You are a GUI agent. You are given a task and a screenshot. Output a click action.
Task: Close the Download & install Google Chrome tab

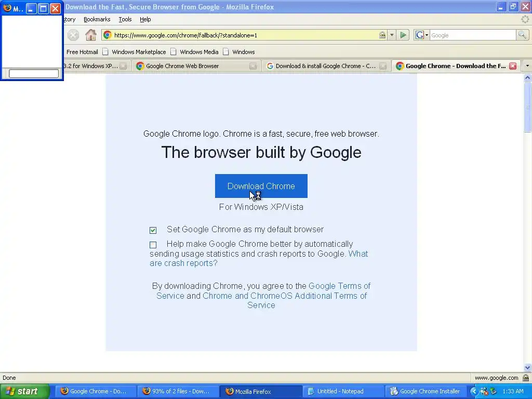pyautogui.click(x=383, y=66)
